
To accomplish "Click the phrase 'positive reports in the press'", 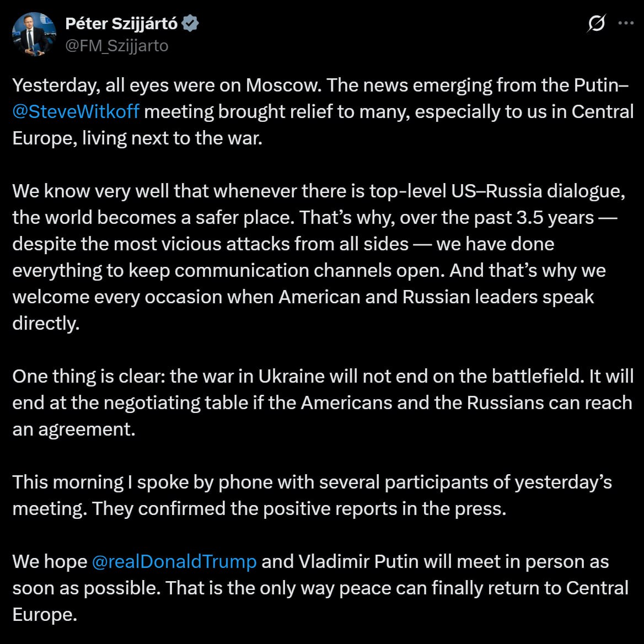I will pyautogui.click(x=384, y=509).
